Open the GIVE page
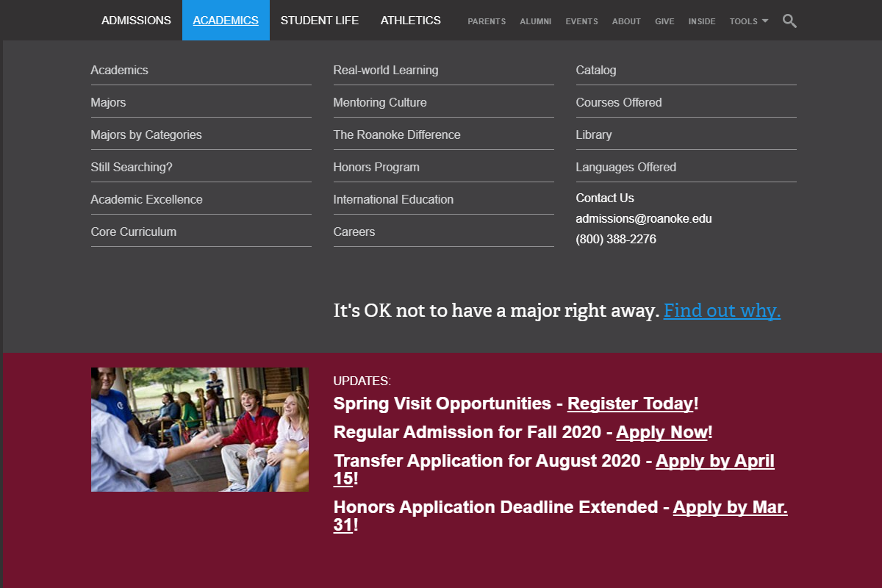The image size is (882, 588). pyautogui.click(x=664, y=21)
